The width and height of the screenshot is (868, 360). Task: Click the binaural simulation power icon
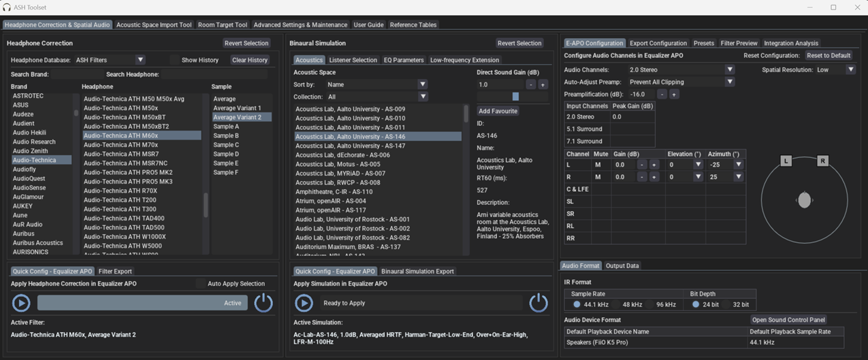pos(539,303)
